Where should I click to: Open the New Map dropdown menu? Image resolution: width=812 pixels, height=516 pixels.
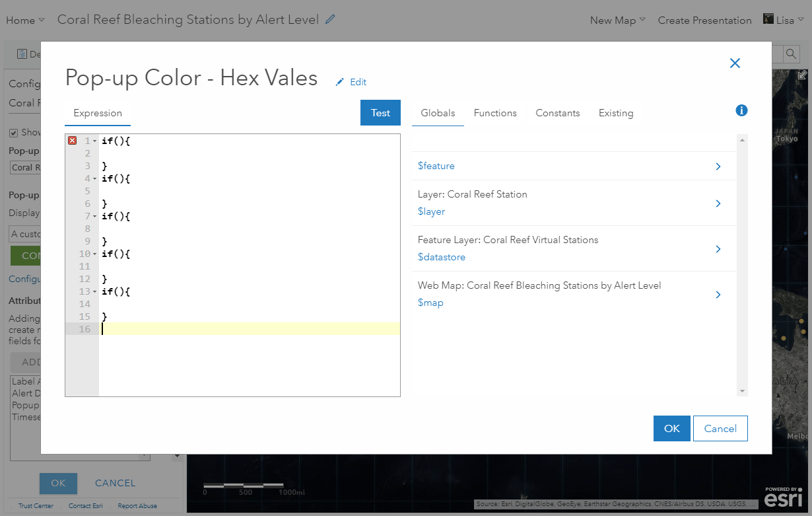[617, 20]
